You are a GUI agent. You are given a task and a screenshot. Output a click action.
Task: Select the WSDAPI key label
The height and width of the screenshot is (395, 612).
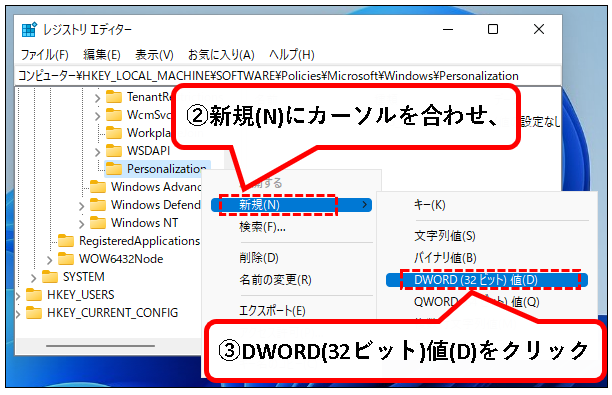[x=148, y=151]
